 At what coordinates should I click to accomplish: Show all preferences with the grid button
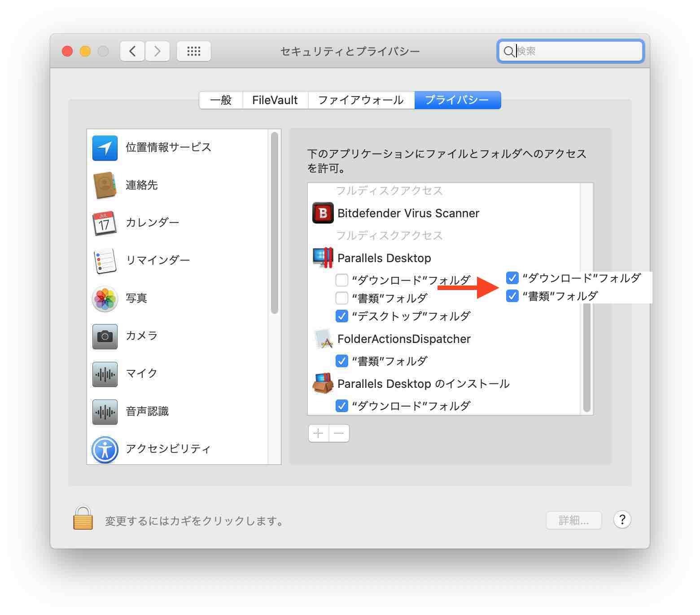194,51
